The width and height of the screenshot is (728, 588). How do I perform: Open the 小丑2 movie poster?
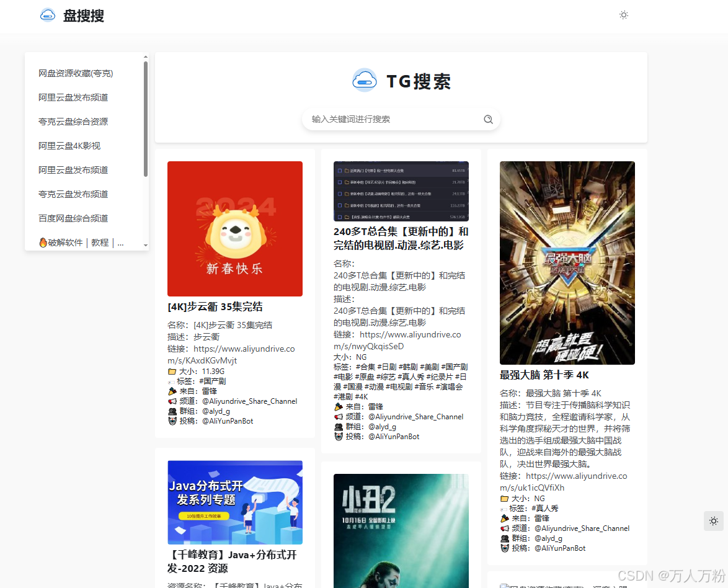click(401, 531)
